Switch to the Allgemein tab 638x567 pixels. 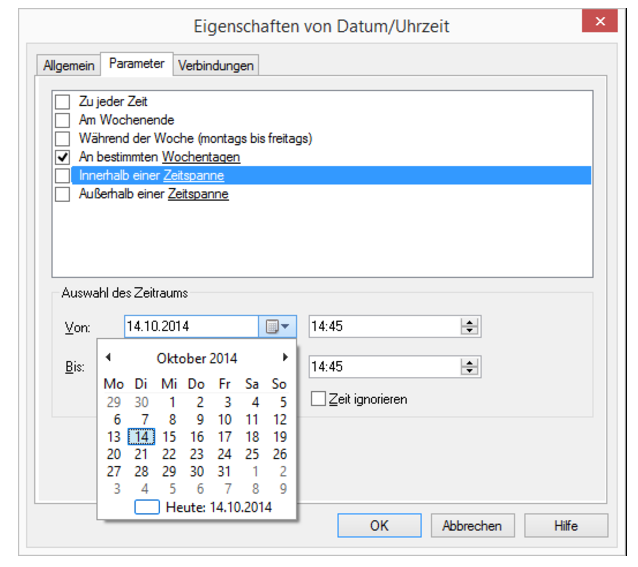69,65
